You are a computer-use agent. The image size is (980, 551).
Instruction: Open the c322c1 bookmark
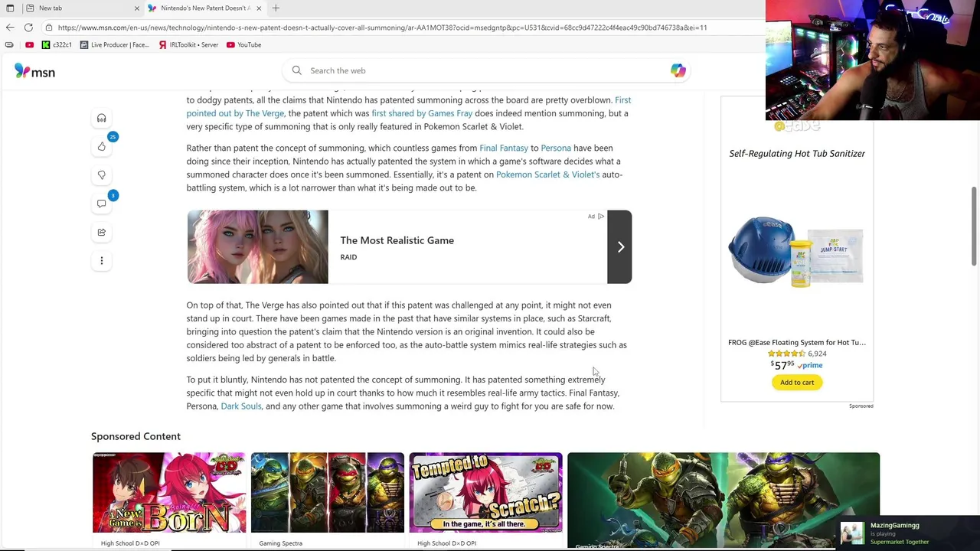click(57, 45)
